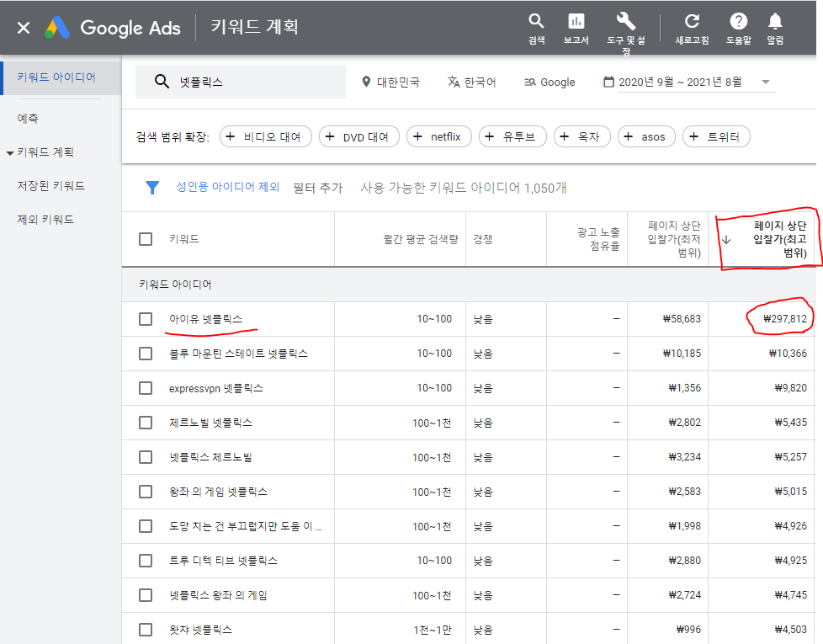Open the reports (보고서) icon
This screenshot has height=644, width=823.
pos(576,22)
